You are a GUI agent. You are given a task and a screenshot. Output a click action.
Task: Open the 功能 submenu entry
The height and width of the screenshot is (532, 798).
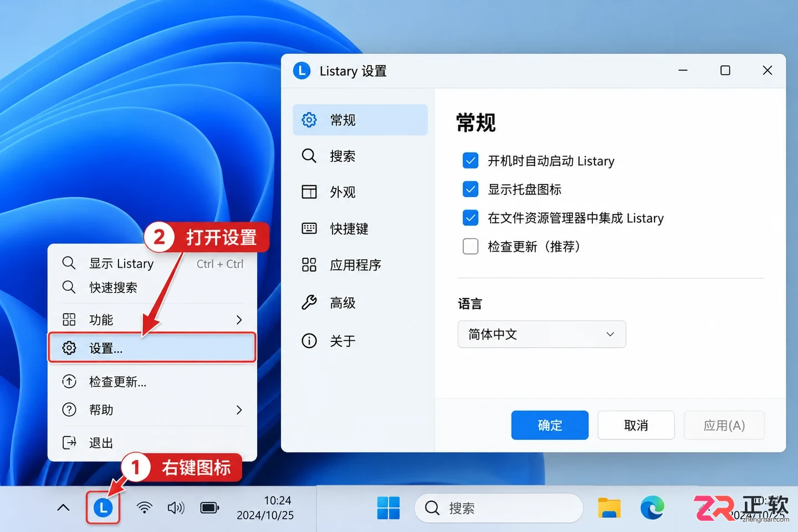(152, 320)
